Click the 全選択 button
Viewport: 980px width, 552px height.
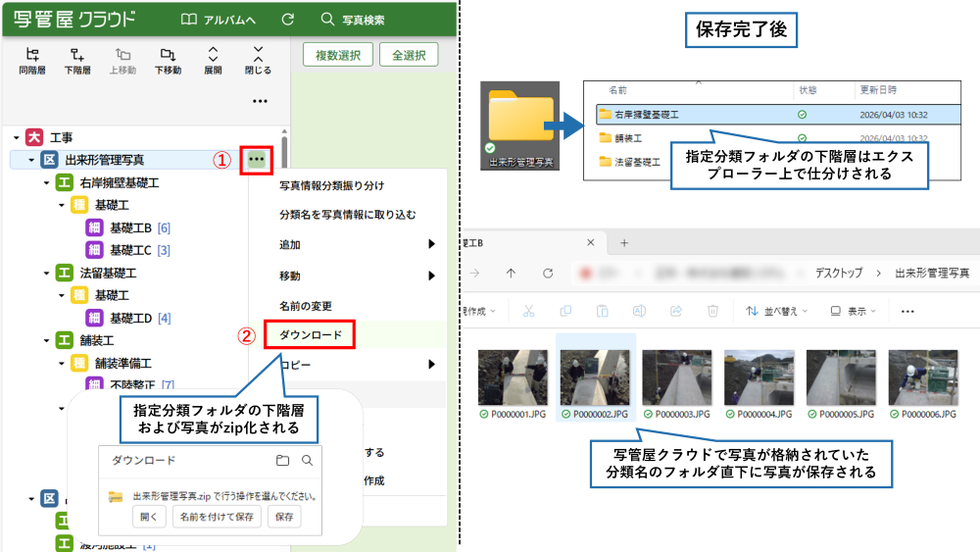[x=408, y=55]
